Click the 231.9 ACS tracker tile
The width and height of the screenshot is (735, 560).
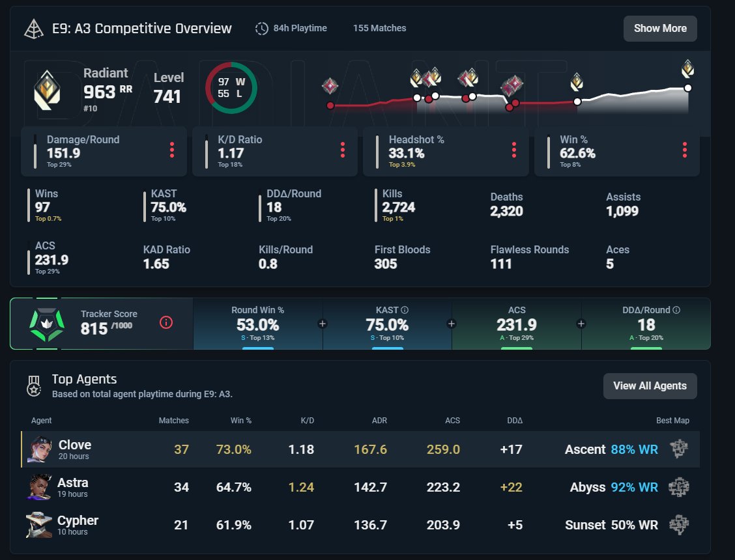(517, 324)
